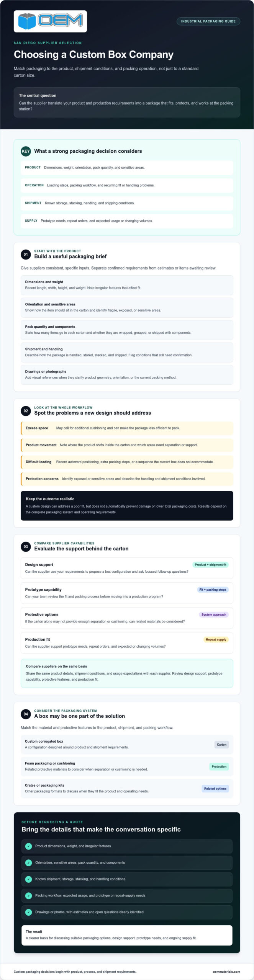Click the Fit + packing steps tag

pyautogui.click(x=213, y=590)
